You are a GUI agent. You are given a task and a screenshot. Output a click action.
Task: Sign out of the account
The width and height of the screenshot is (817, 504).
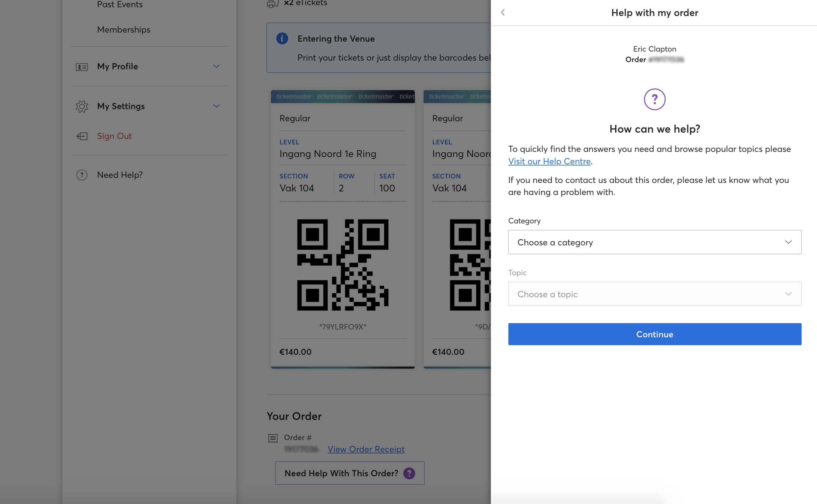point(114,136)
